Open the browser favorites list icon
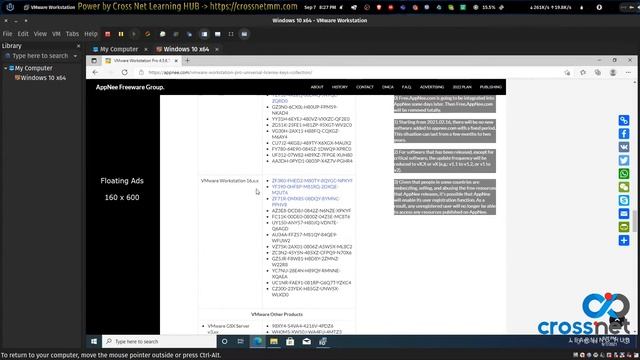Viewport: 640px width, 360px height. click(x=583, y=72)
